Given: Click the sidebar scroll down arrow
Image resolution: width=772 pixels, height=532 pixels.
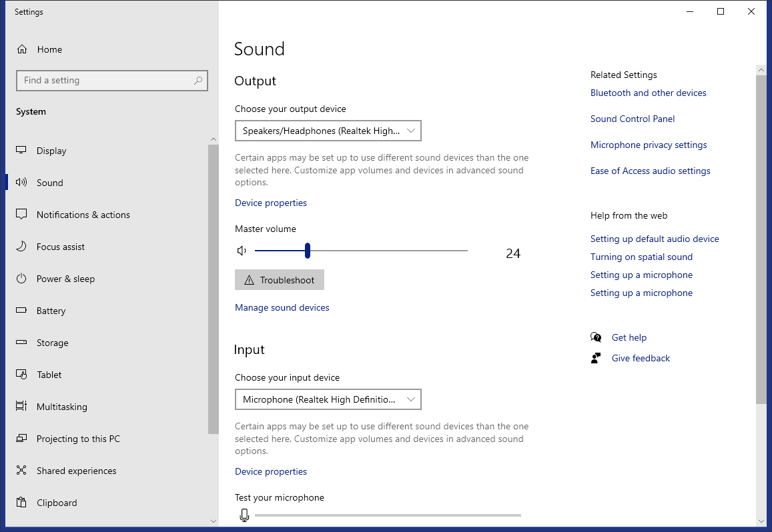Looking at the screenshot, I should point(214,521).
